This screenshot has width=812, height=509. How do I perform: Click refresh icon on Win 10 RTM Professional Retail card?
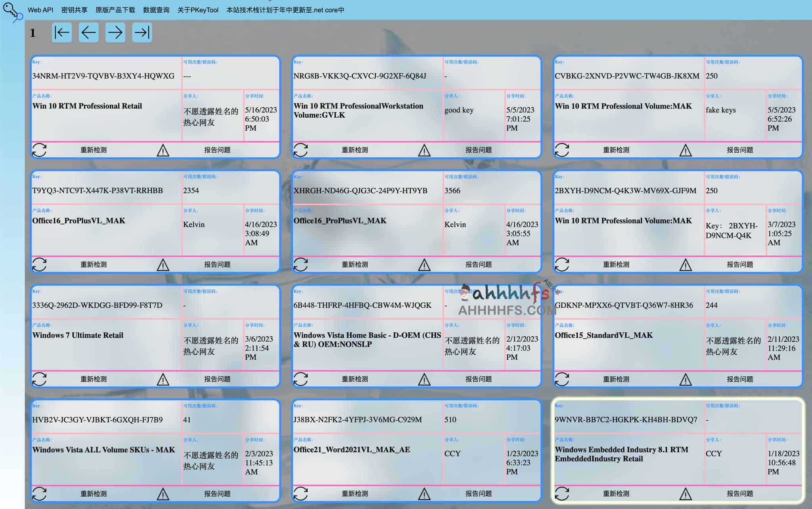point(40,150)
